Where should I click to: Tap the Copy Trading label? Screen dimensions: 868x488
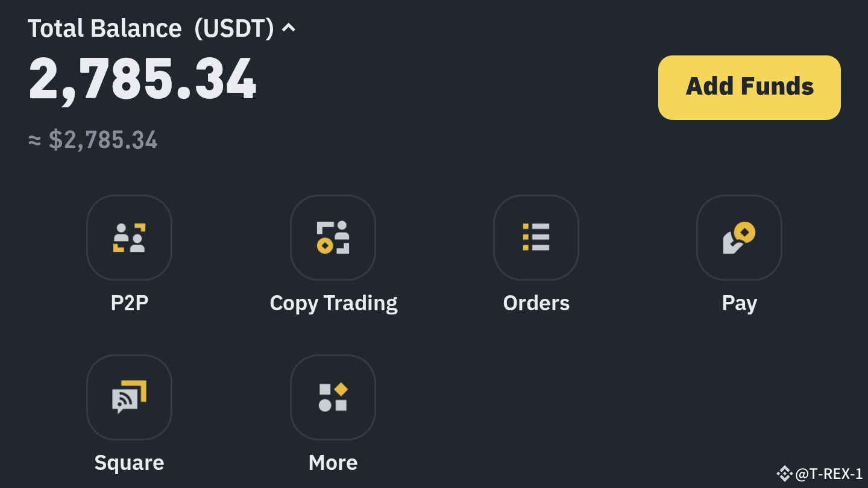coord(333,303)
